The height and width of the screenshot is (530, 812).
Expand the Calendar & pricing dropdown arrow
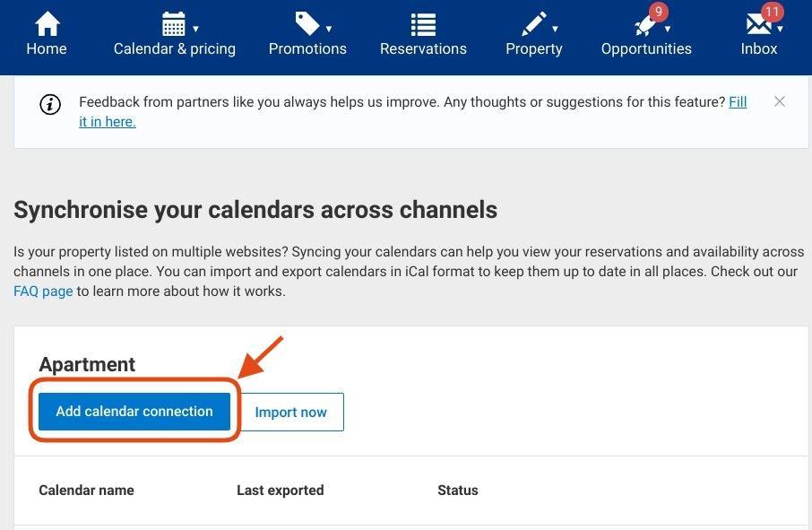point(194,27)
